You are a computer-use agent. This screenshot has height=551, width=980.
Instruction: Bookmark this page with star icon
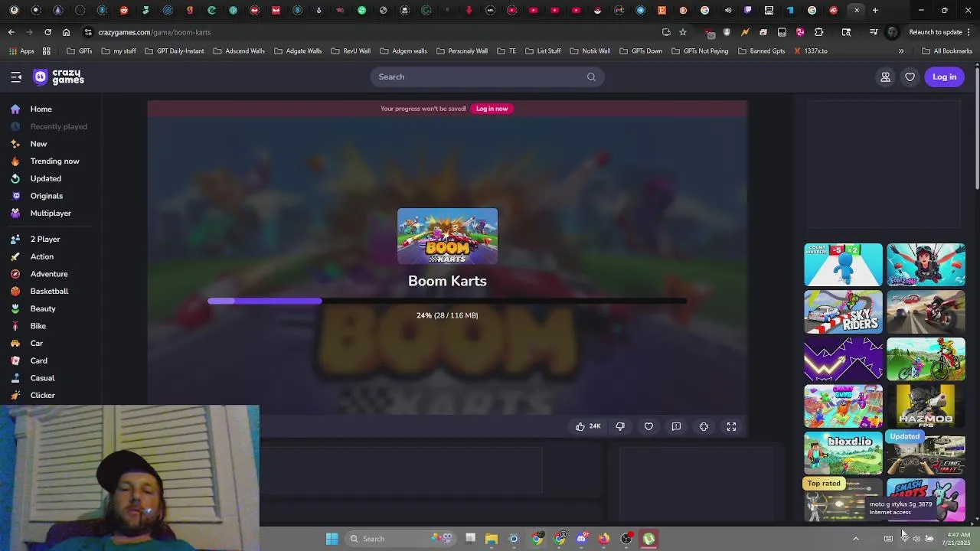pos(683,32)
